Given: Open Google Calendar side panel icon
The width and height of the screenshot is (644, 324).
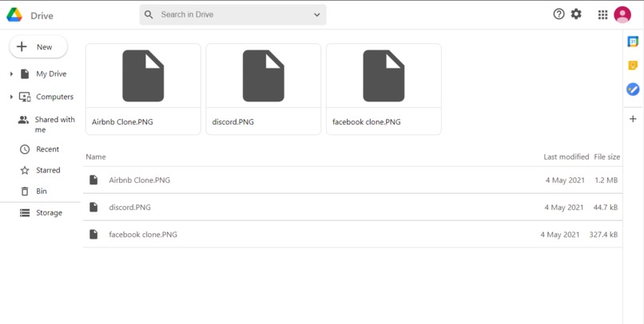Looking at the screenshot, I should click(633, 41).
